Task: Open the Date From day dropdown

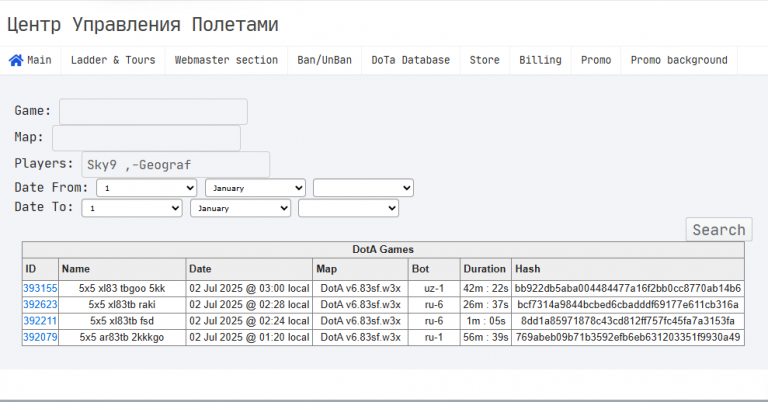Action: (x=146, y=188)
